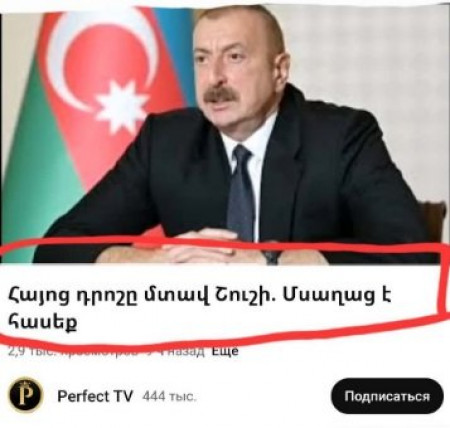
Task: Click the white star on the flag
Action: (121, 106)
